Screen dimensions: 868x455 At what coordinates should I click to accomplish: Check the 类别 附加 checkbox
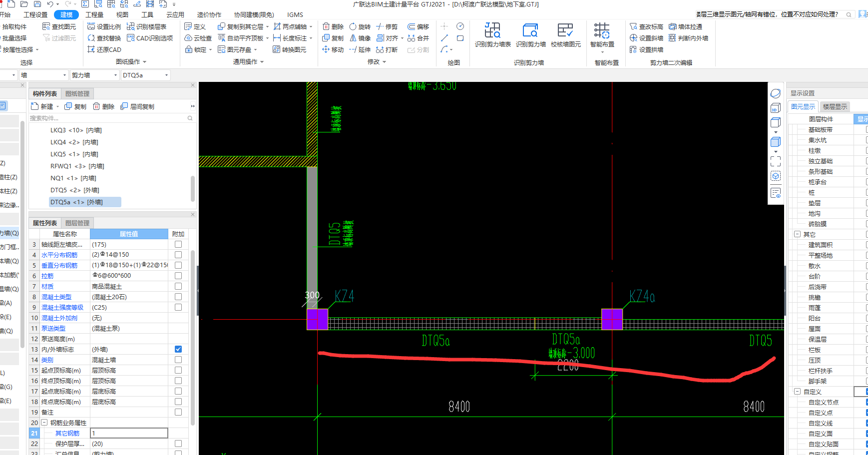(x=178, y=360)
